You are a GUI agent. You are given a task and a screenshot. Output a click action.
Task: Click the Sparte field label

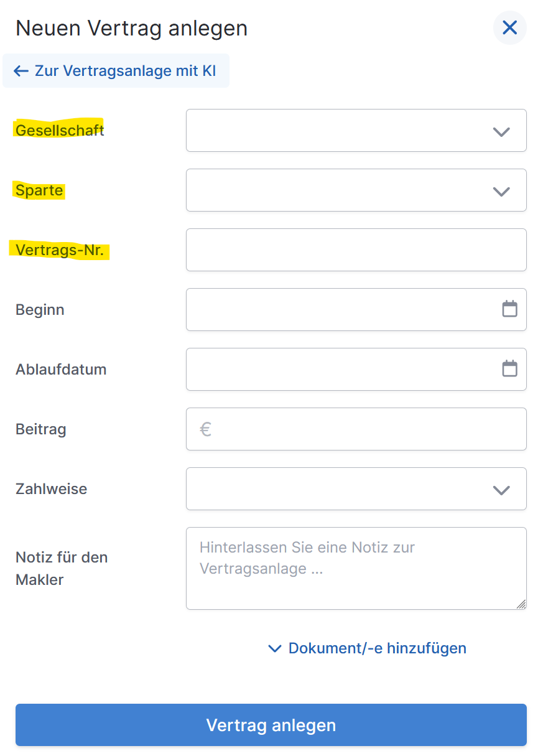(x=39, y=190)
